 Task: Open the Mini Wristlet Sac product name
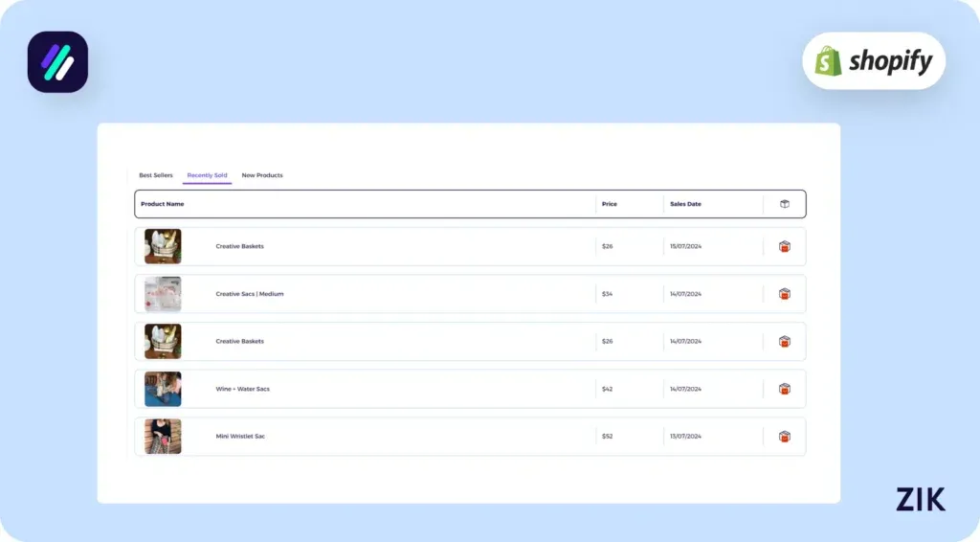point(240,437)
